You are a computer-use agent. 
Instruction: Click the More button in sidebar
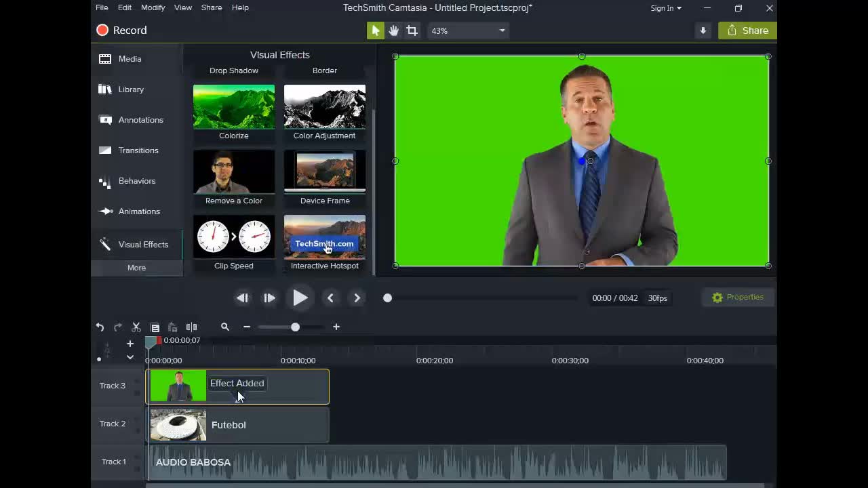coord(137,268)
